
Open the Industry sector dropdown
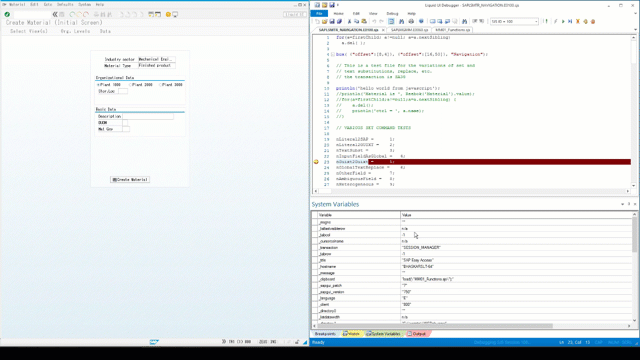tap(157, 59)
